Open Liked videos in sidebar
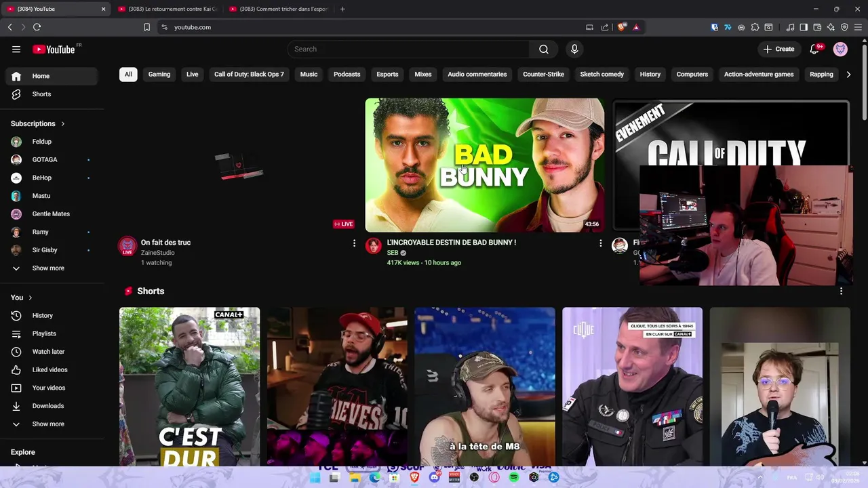This screenshot has height=488, width=868. (52, 369)
